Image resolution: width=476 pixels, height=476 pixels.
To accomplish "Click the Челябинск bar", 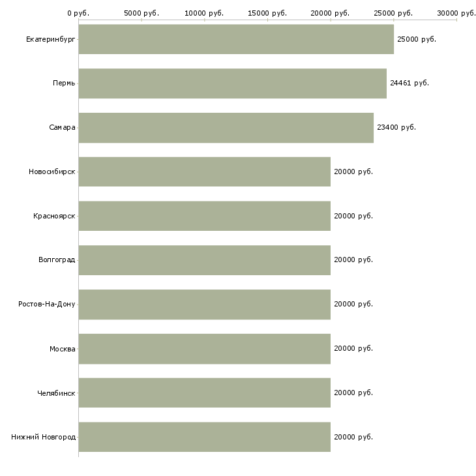I will pos(204,393).
